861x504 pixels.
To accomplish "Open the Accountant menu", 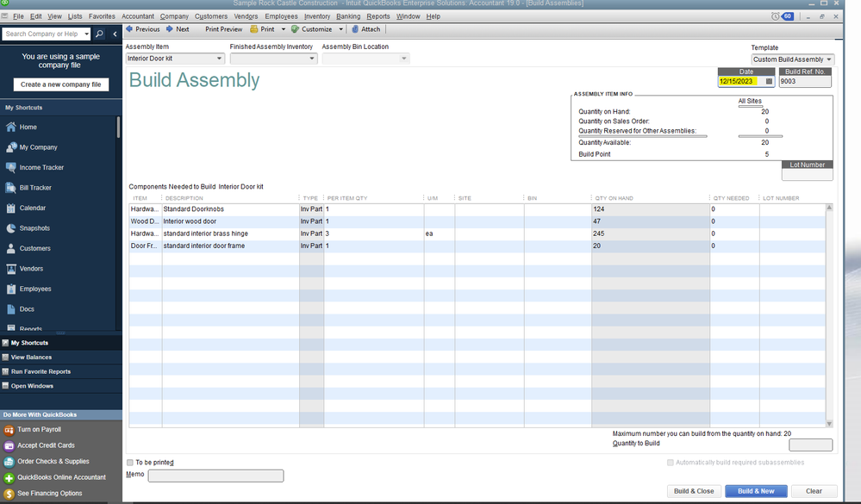I will pyautogui.click(x=138, y=16).
